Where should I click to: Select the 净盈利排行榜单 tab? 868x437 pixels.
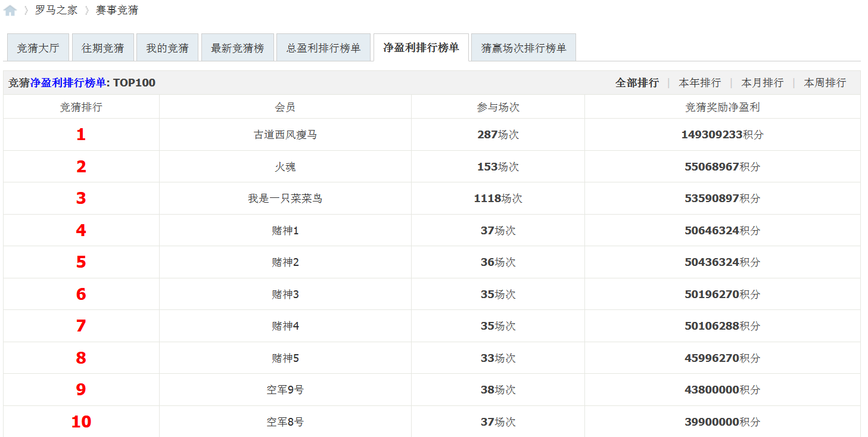(x=421, y=48)
